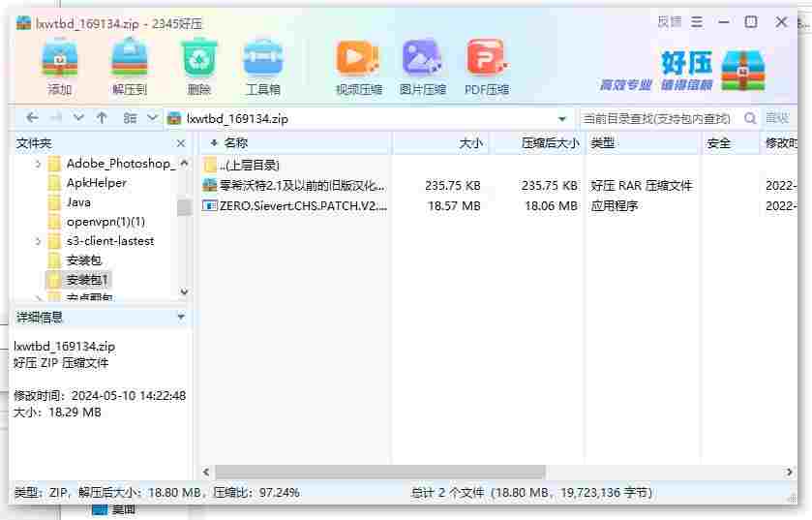Click horizontal scrollbar left arrow
Screen dimensions: 812x520
(206, 472)
